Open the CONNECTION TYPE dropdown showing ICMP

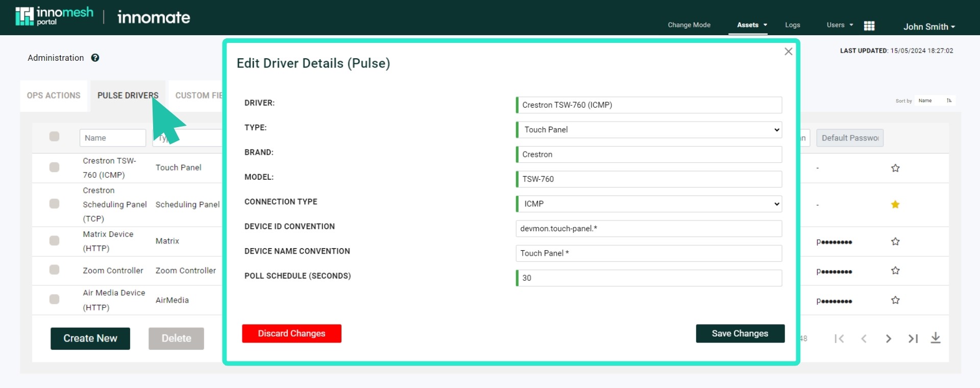(649, 204)
